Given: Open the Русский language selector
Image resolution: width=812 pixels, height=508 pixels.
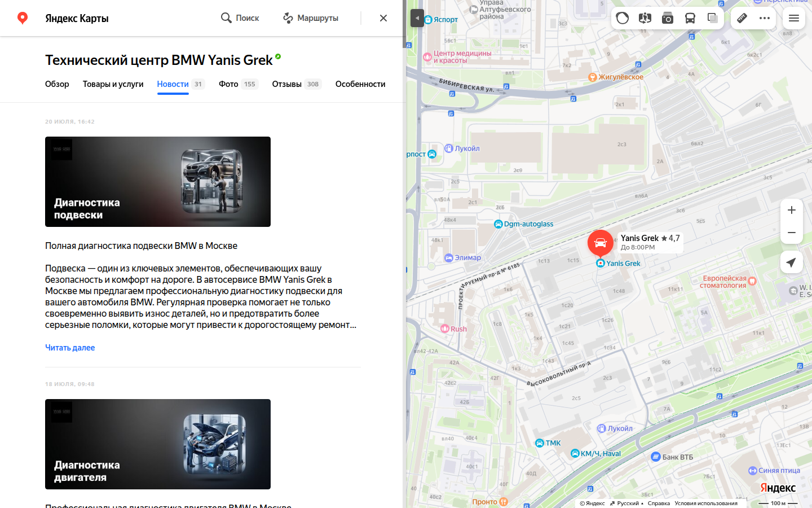Looking at the screenshot, I should click(626, 503).
